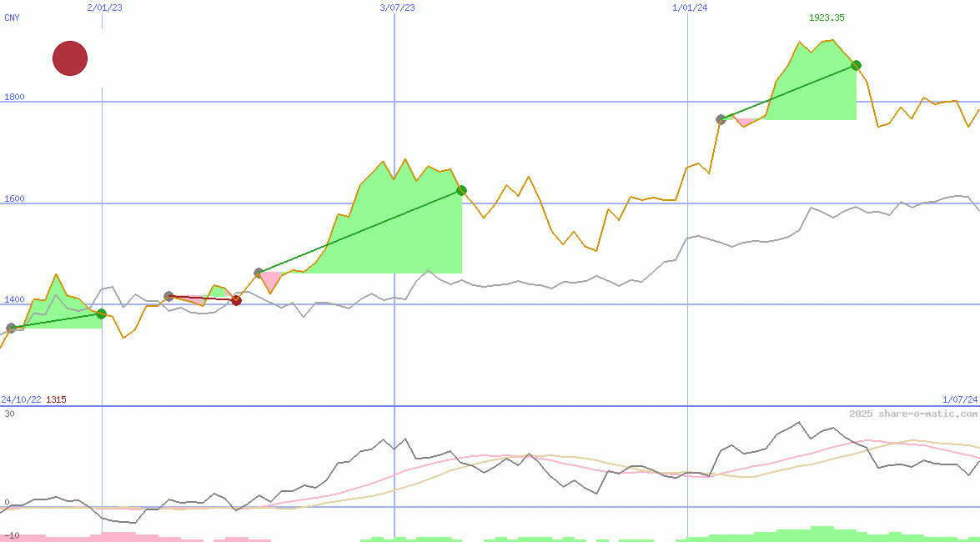Click the red loss exit marker dot

coord(236,300)
